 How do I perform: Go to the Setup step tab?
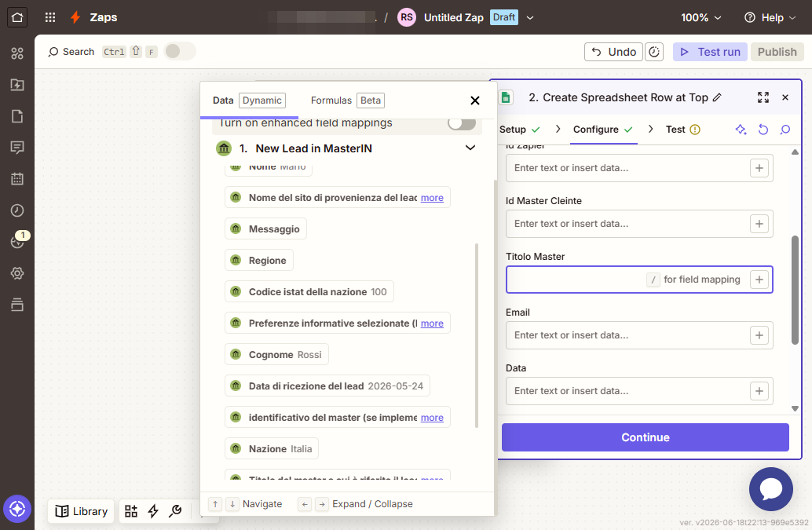click(x=519, y=130)
